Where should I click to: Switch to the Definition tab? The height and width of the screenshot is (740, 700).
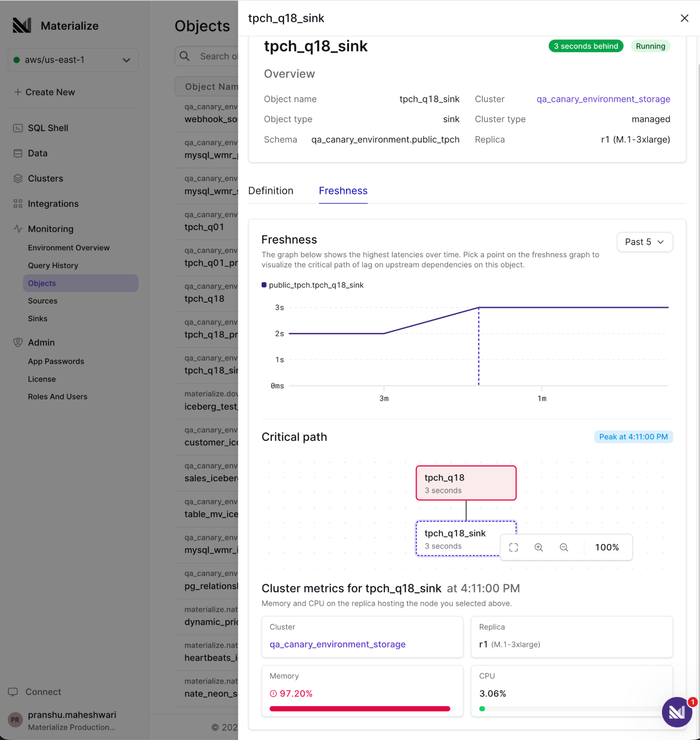tap(271, 191)
